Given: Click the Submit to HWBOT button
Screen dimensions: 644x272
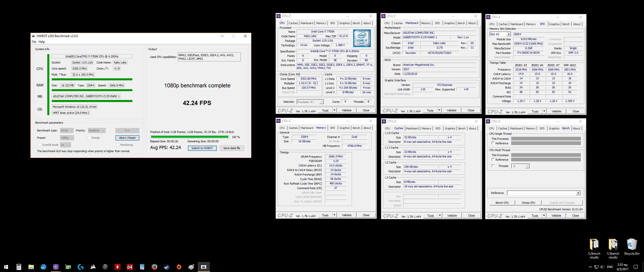Looking at the screenshot, I should (x=202, y=148).
